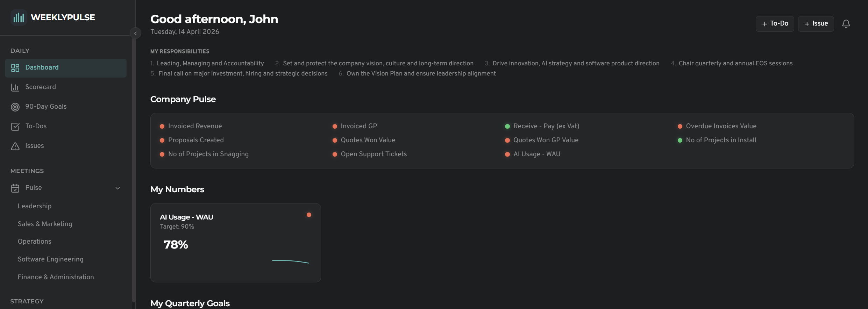Click the WEEKLYPULSE brand name
Image resolution: width=868 pixels, height=309 pixels.
(x=63, y=17)
